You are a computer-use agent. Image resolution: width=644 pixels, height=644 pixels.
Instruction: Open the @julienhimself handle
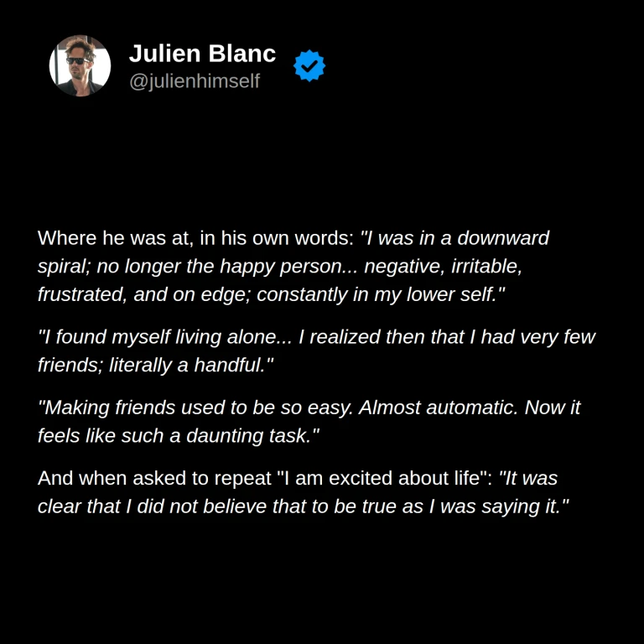195,80
